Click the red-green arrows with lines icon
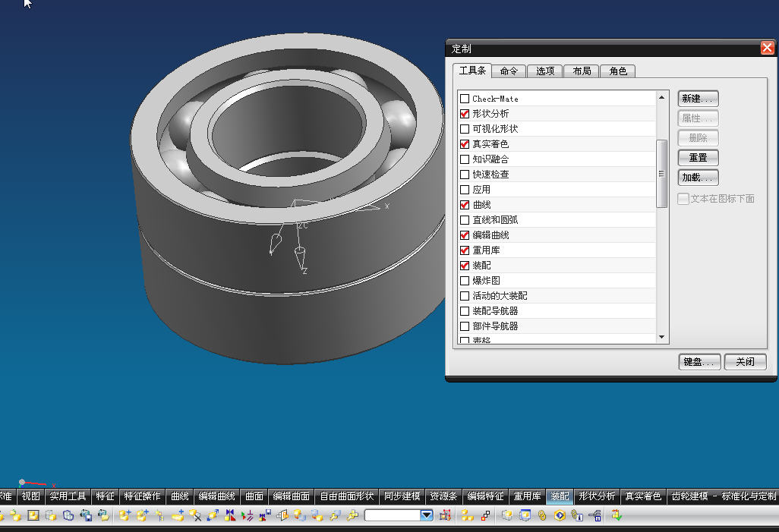Image resolution: width=779 pixels, height=532 pixels. point(247,515)
